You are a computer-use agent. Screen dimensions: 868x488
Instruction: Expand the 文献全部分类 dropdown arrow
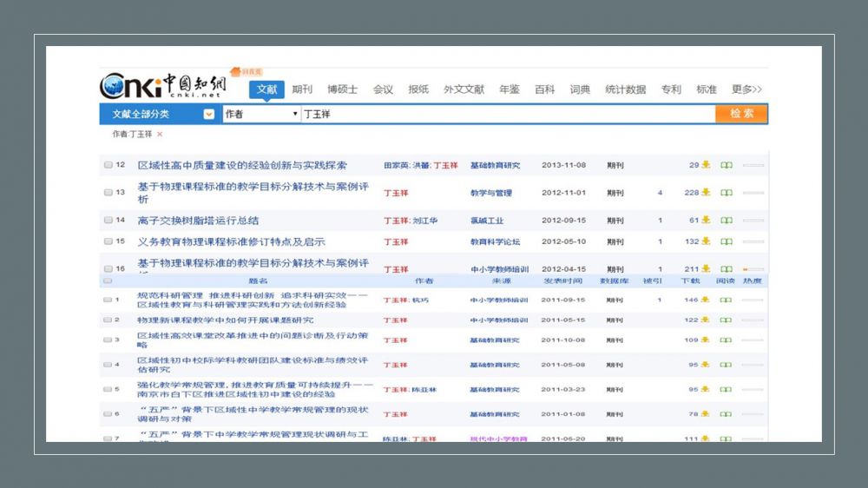(208, 114)
